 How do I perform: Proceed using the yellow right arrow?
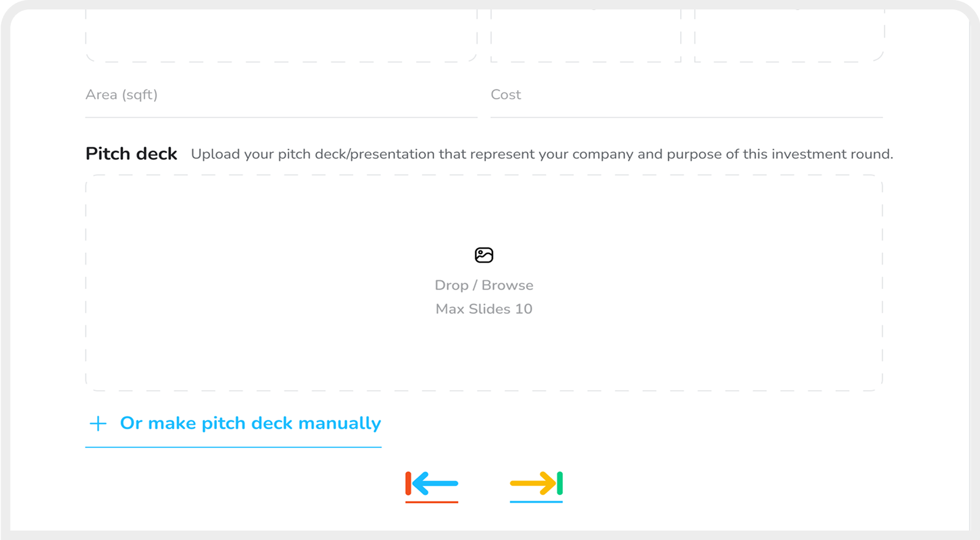point(532,484)
